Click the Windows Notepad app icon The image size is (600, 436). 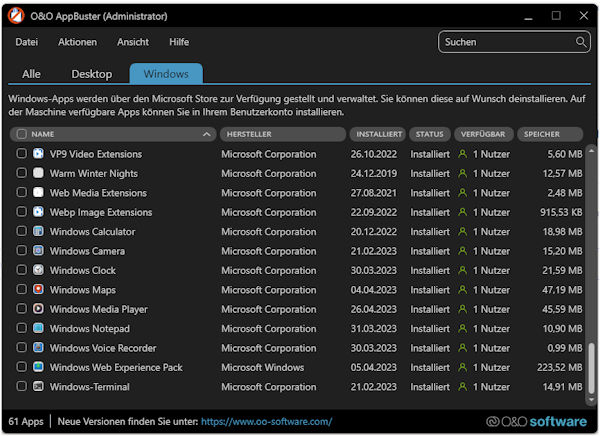(x=38, y=328)
